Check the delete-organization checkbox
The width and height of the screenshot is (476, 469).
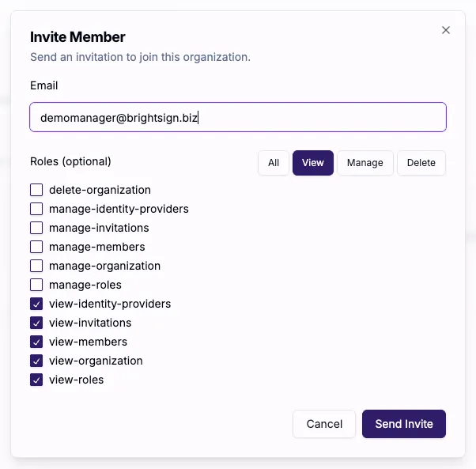click(x=36, y=190)
